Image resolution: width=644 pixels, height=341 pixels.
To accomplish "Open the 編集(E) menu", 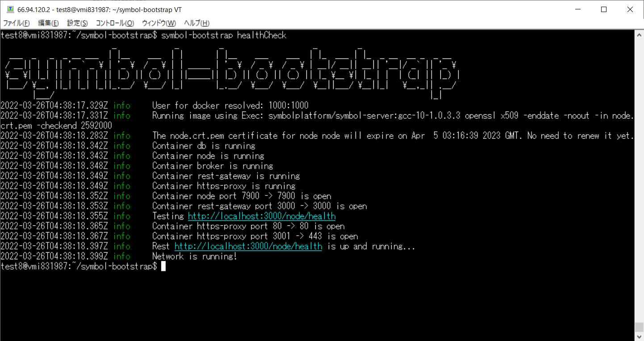I will pos(48,23).
